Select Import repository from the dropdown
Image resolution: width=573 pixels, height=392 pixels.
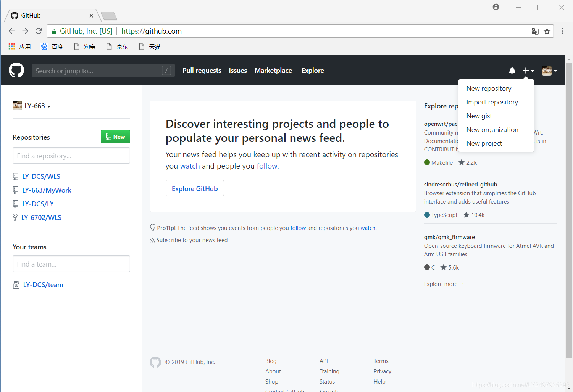click(492, 102)
